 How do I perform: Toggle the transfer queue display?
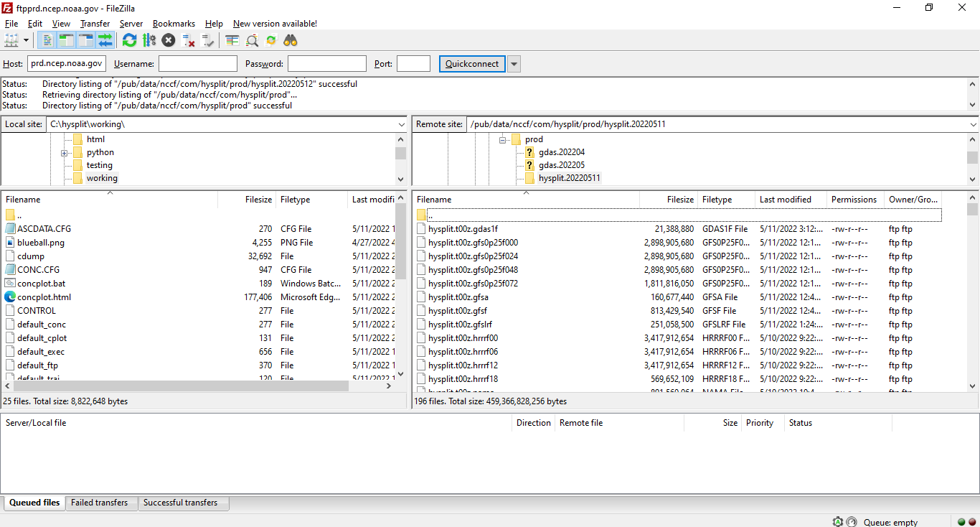[105, 40]
